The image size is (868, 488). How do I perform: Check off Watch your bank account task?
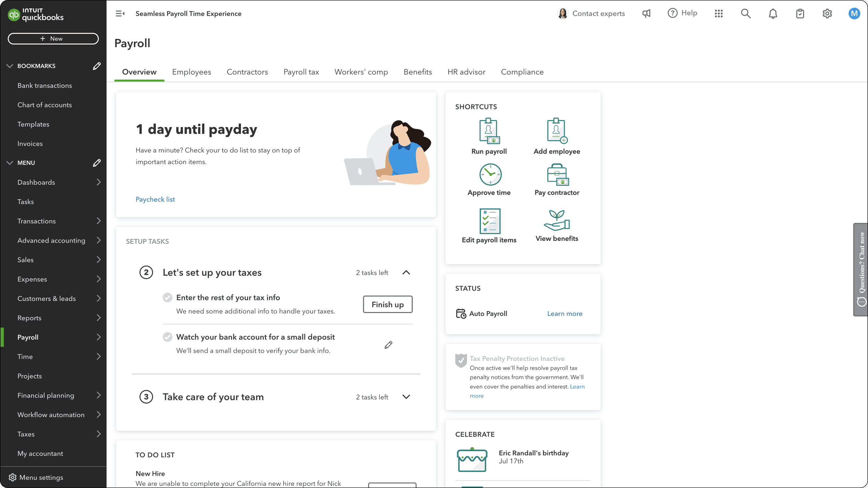click(x=167, y=337)
